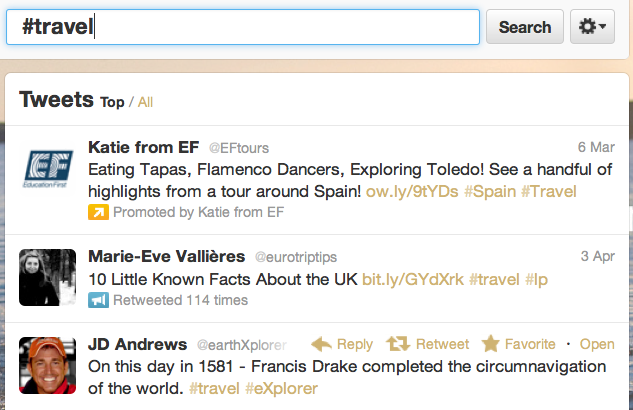Click the #lp hashtag
This screenshot has height=410, width=633.
(536, 279)
